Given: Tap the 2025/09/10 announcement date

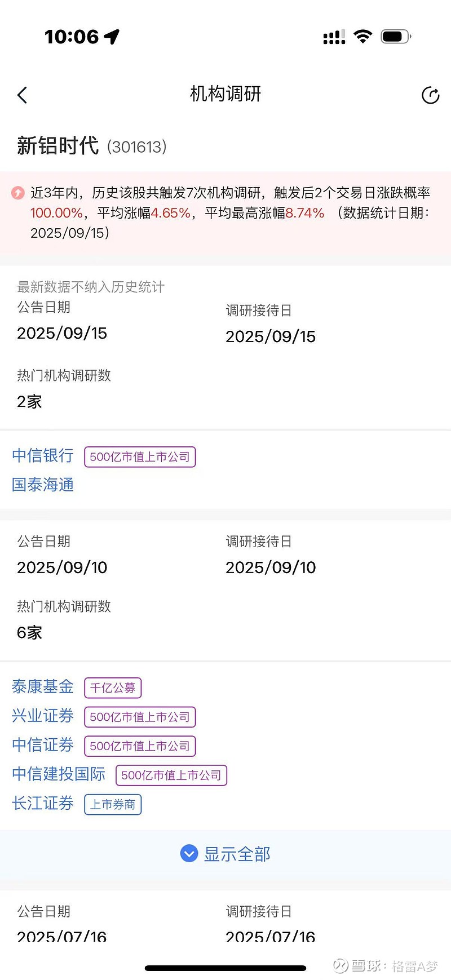Looking at the screenshot, I should [x=62, y=567].
